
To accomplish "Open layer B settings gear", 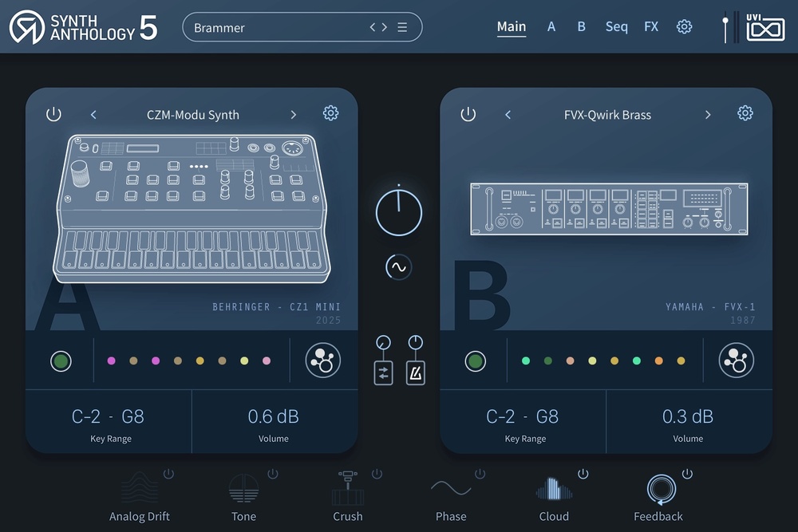I will (x=745, y=113).
